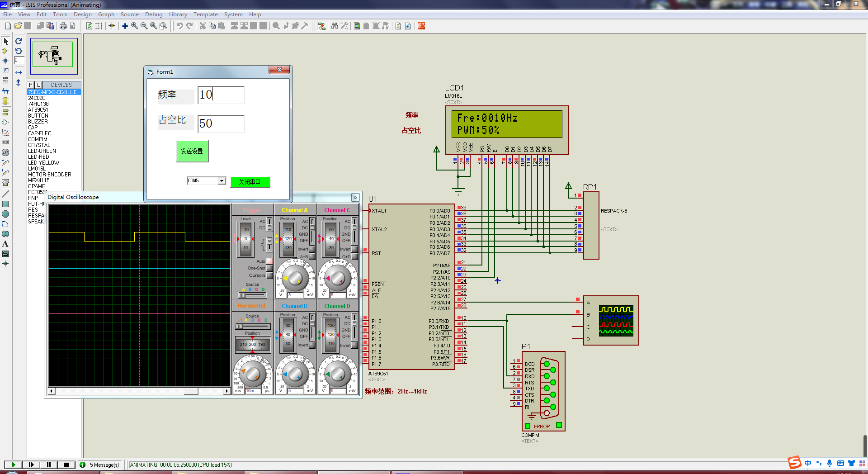Image resolution: width=868 pixels, height=474 pixels.
Task: Select the text script 'A' tool
Action: point(5,244)
